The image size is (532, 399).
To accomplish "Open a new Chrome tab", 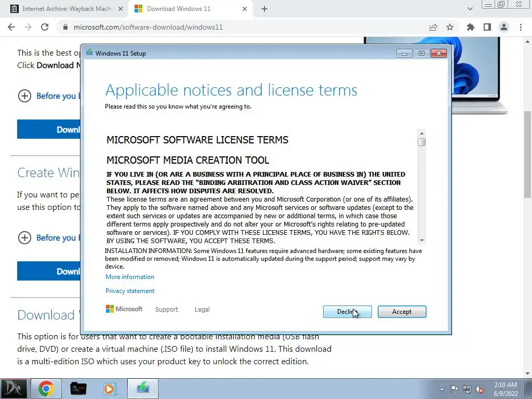I will click(264, 9).
